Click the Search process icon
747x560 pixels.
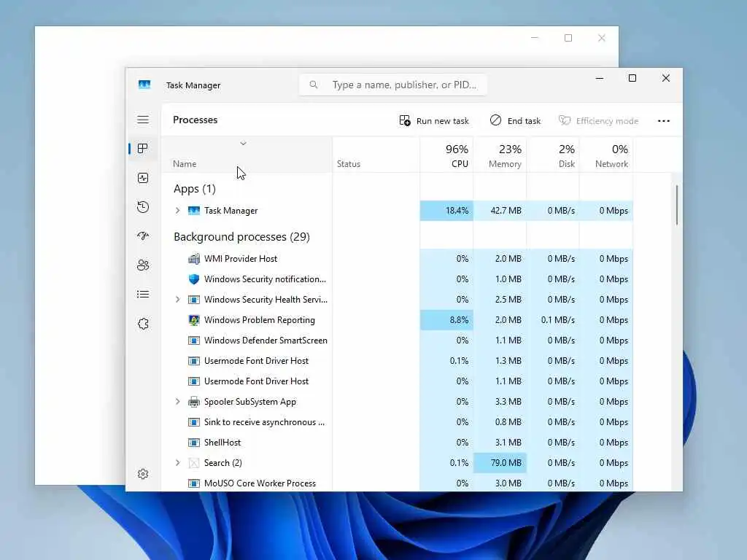click(x=194, y=463)
